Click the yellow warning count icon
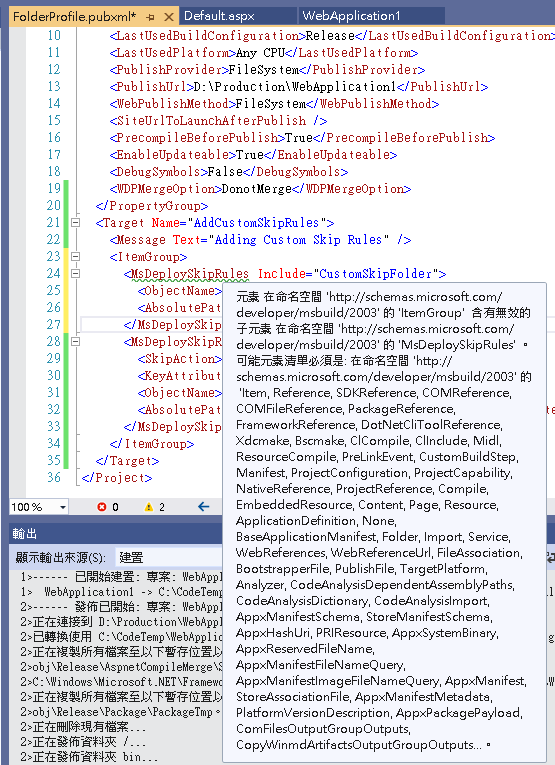The image size is (555, 765). (149, 507)
